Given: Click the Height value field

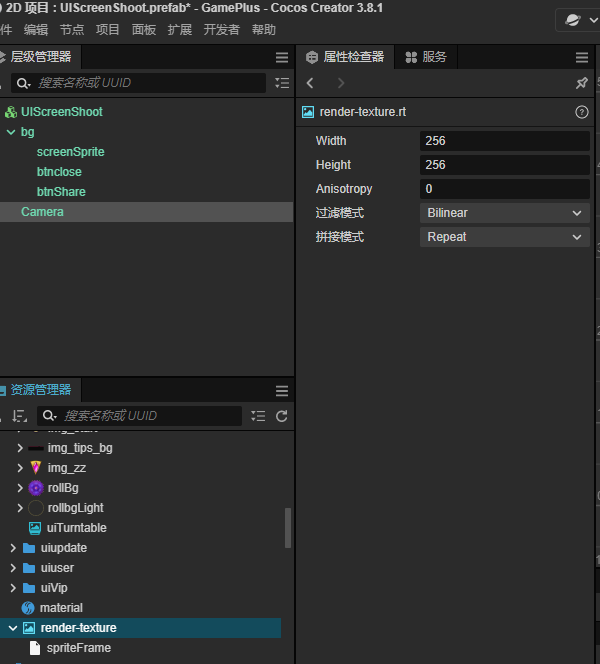Looking at the screenshot, I should point(505,165).
